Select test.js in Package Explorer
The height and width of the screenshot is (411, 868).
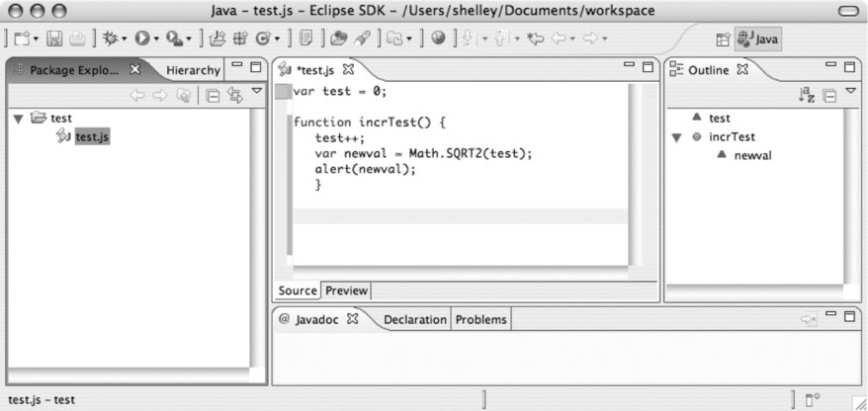(x=91, y=137)
